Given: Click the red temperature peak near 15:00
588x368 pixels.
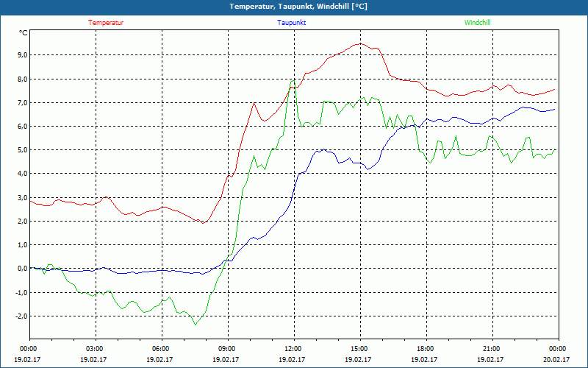Looking at the screenshot, I should (x=360, y=43).
